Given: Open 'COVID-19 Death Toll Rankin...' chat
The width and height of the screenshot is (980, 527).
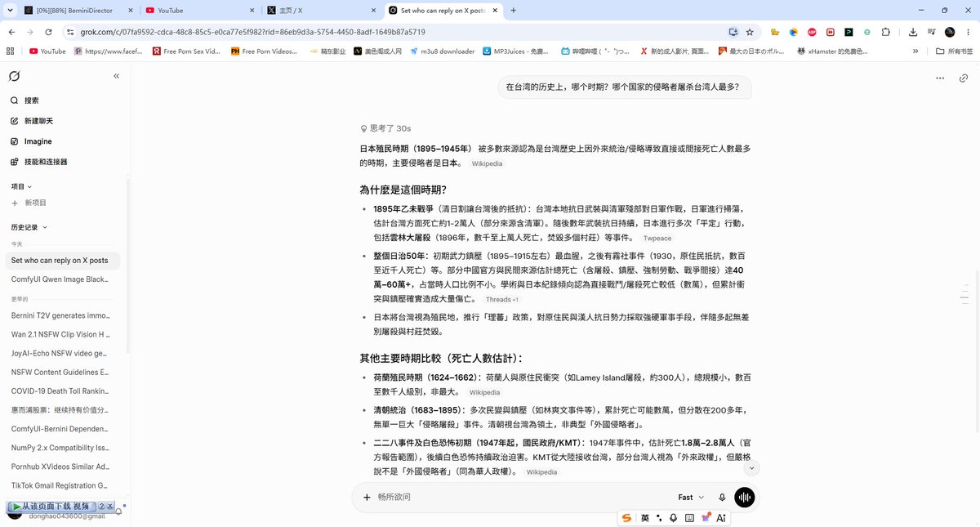Looking at the screenshot, I should click(x=60, y=391).
